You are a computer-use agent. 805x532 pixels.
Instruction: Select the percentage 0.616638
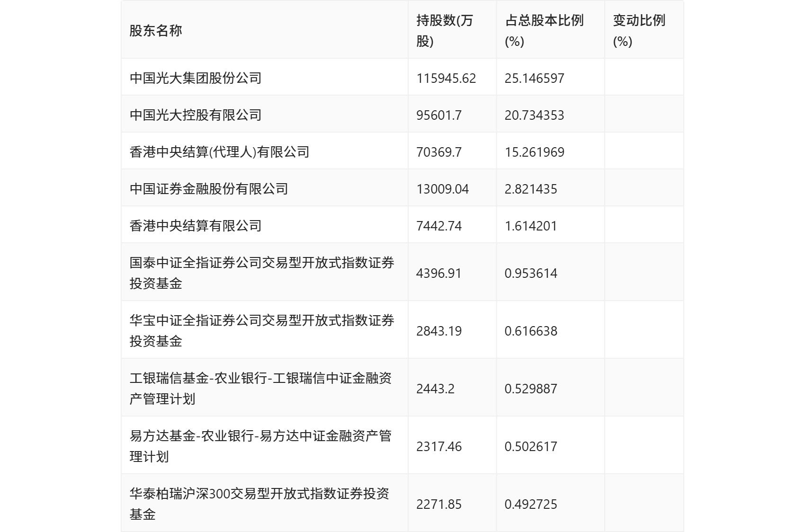(x=531, y=331)
